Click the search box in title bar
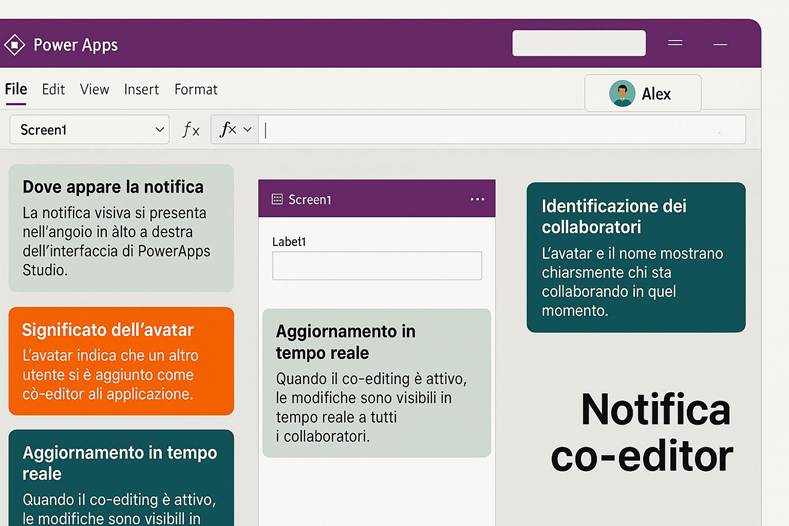This screenshot has height=526, width=789. (x=579, y=43)
